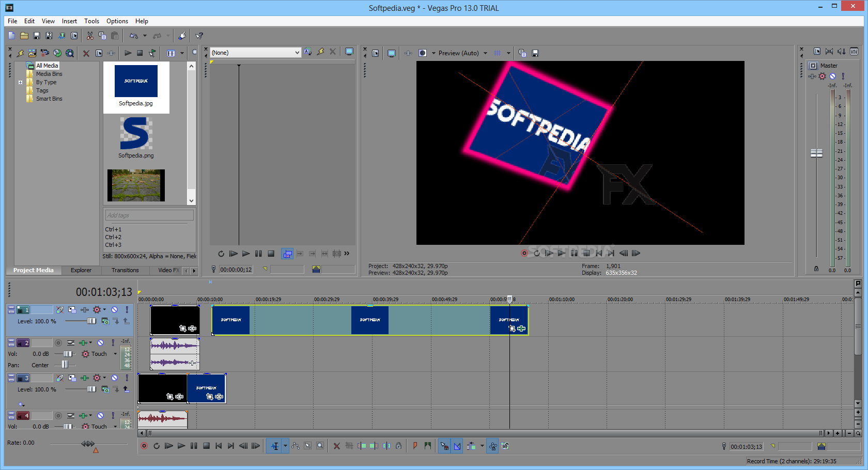Insert a region using green region icon
Image resolution: width=868 pixels, height=470 pixels.
coord(427,446)
